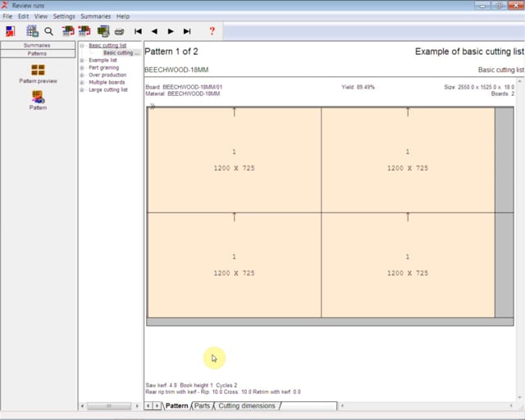Click the Patterns sidebar button

(x=38, y=53)
